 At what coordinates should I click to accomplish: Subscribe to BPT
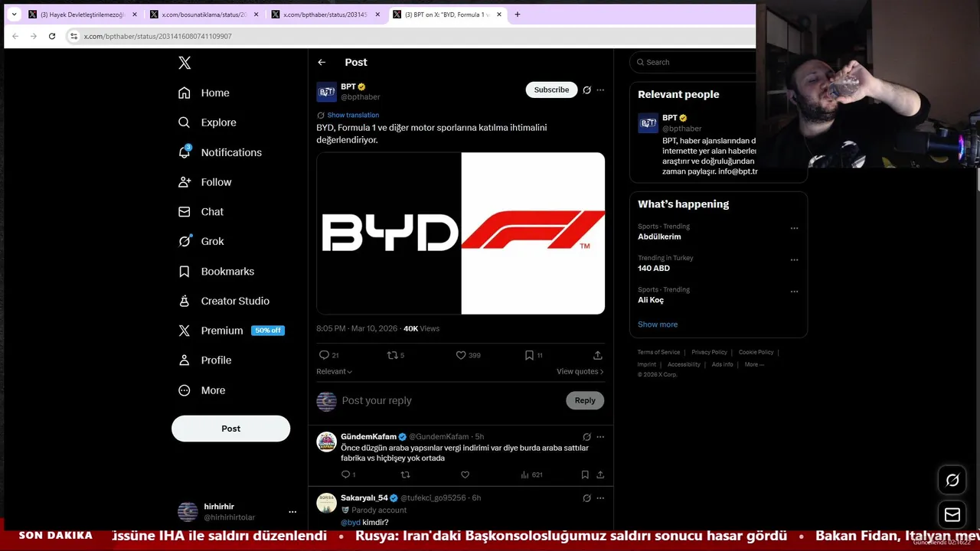tap(551, 90)
